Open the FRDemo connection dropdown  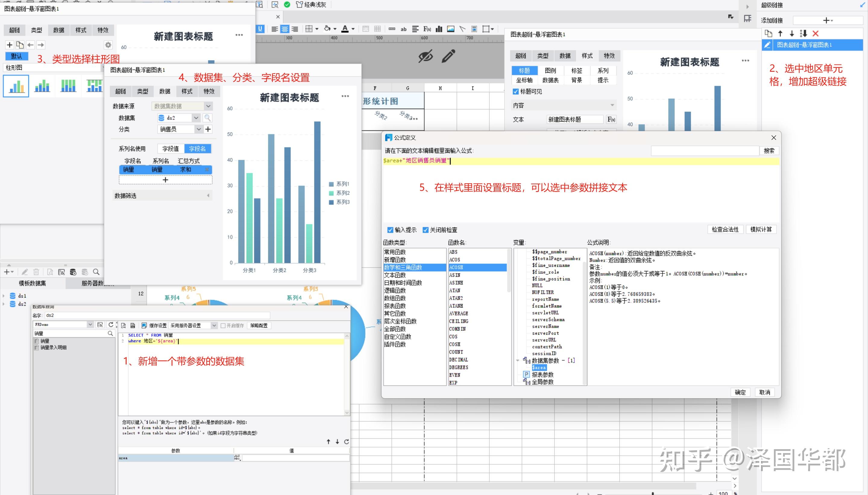coord(90,324)
